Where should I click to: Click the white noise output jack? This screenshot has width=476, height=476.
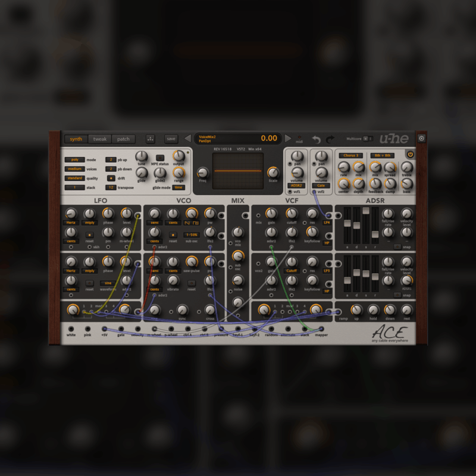tap(71, 329)
